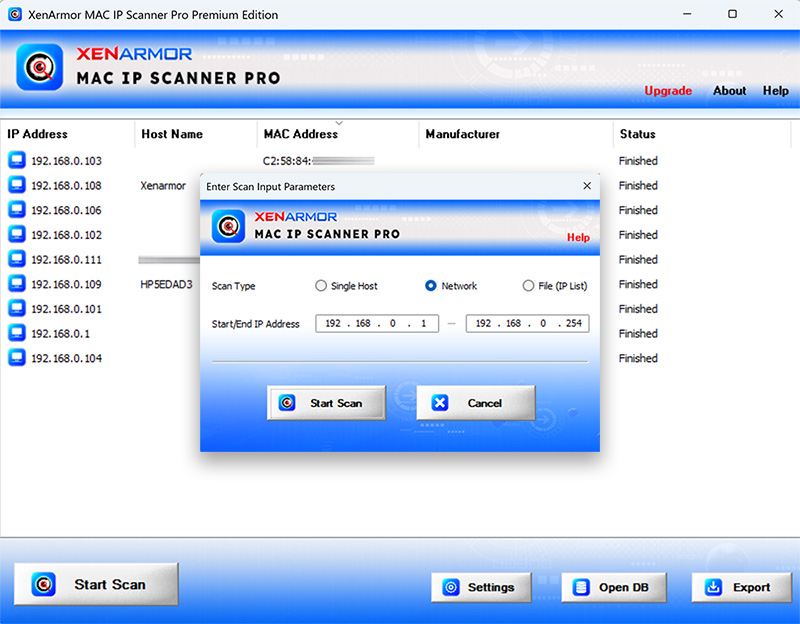This screenshot has height=624, width=800.
Task: Click the host name HP5EDAD3
Action: (166, 284)
